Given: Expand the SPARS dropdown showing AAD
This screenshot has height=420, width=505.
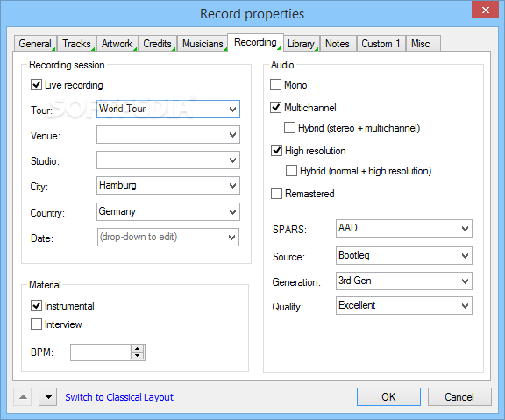Looking at the screenshot, I should 465,229.
